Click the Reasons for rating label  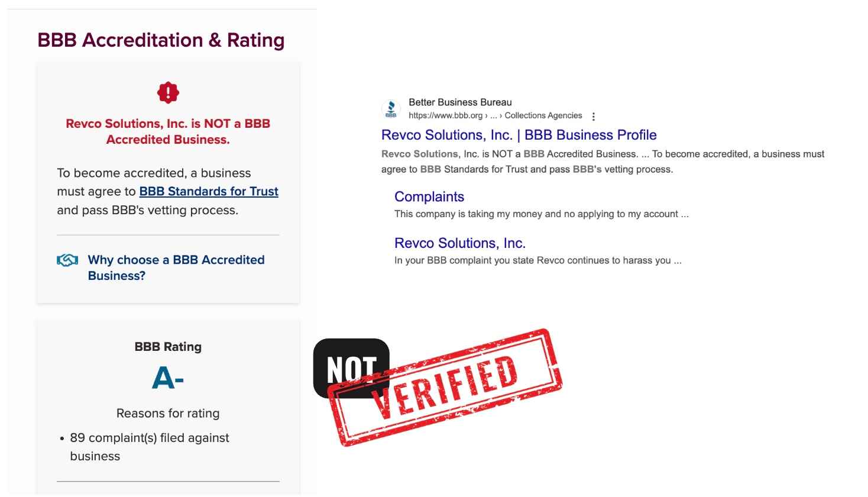(168, 414)
